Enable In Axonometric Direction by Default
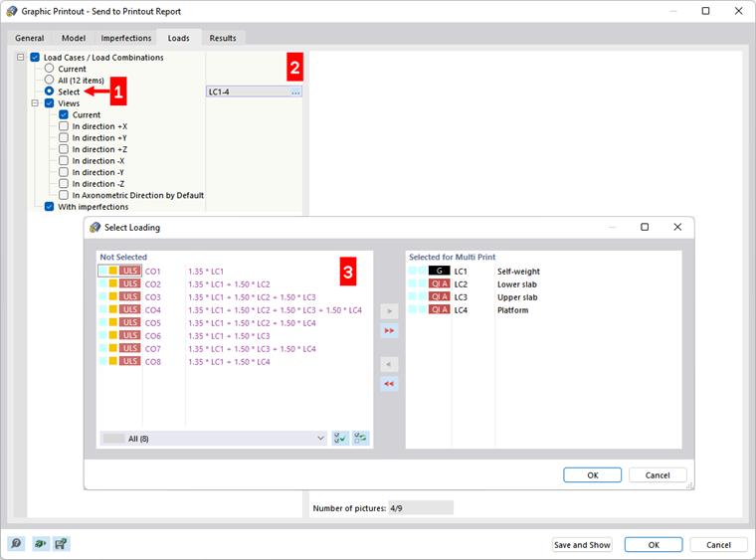756x560 pixels. point(64,195)
